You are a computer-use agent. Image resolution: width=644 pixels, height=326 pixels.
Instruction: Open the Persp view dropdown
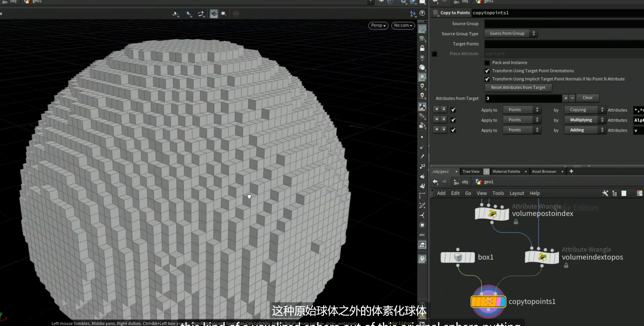point(378,25)
